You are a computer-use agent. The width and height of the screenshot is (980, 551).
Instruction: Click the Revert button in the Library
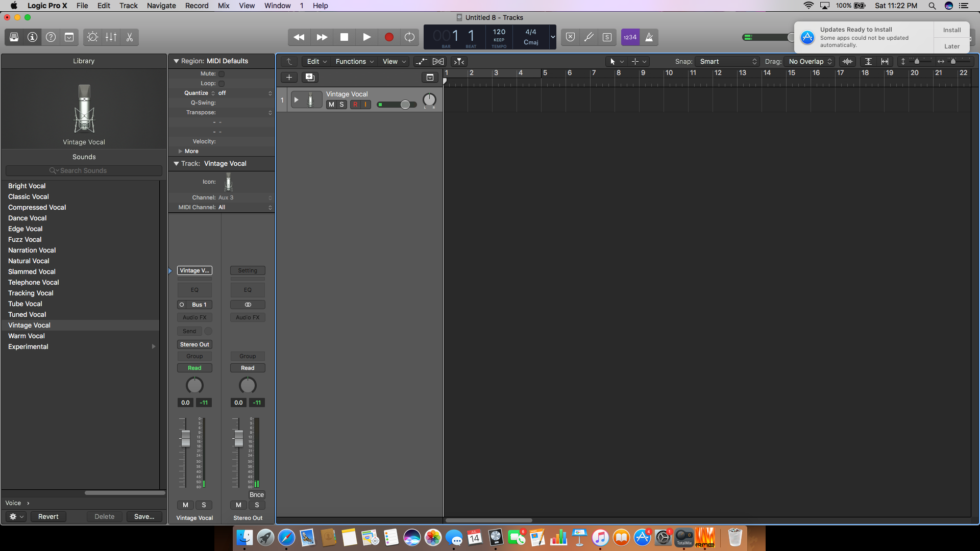(48, 516)
